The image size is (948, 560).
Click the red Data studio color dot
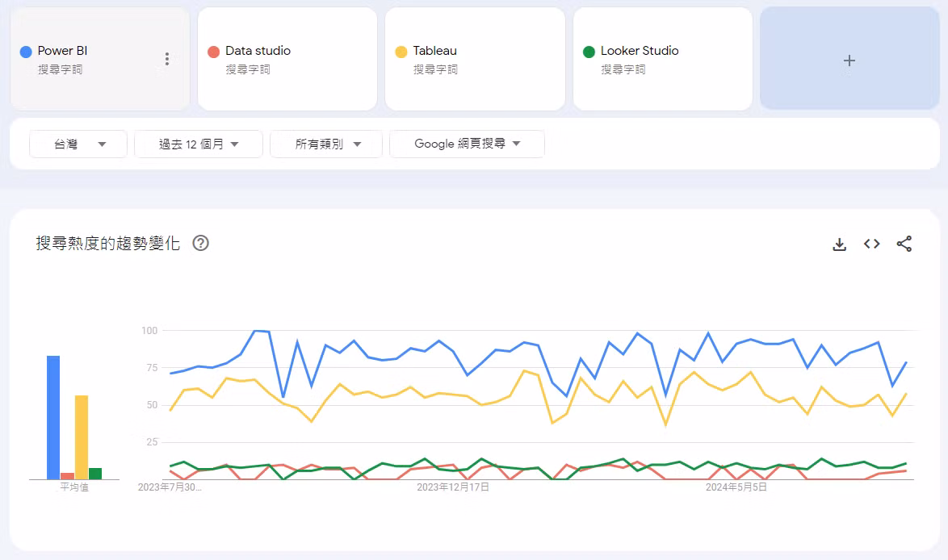pyautogui.click(x=213, y=52)
